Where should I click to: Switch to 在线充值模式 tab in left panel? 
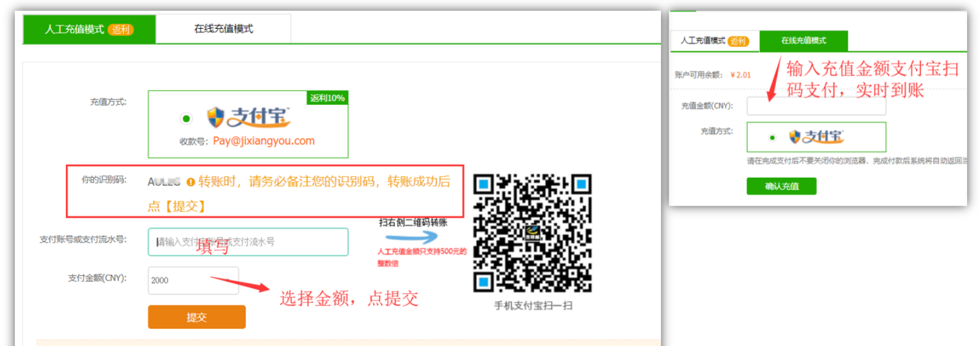(x=223, y=30)
